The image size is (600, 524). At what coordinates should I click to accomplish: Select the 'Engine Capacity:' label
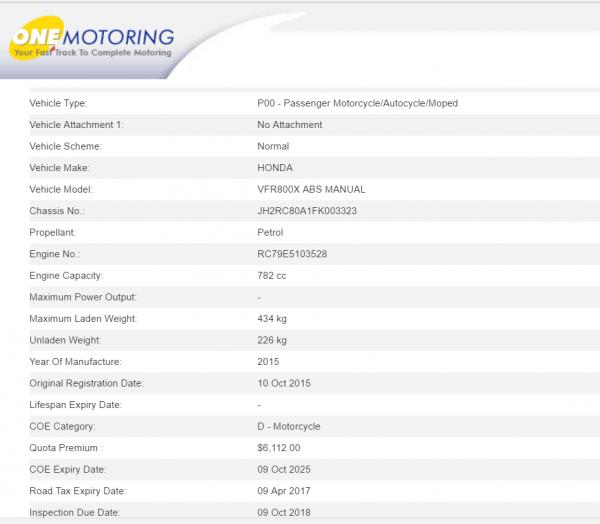[x=66, y=276]
